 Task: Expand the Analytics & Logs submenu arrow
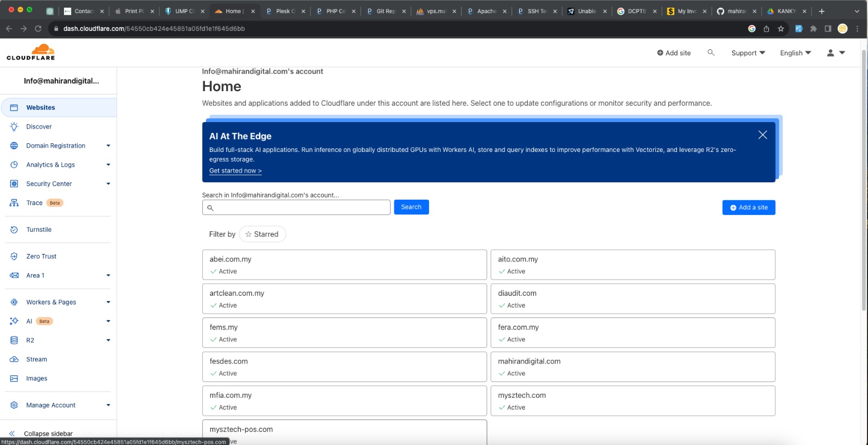[x=108, y=164]
